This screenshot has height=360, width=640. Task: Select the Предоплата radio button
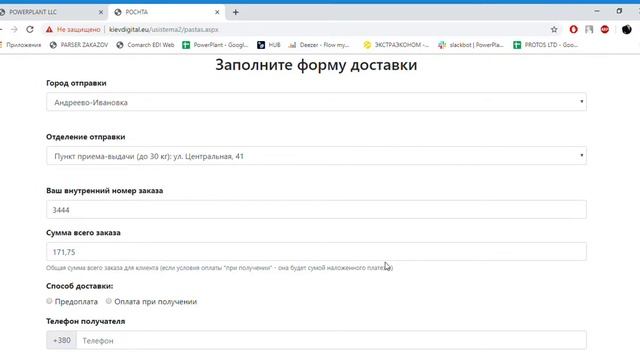[x=49, y=301]
